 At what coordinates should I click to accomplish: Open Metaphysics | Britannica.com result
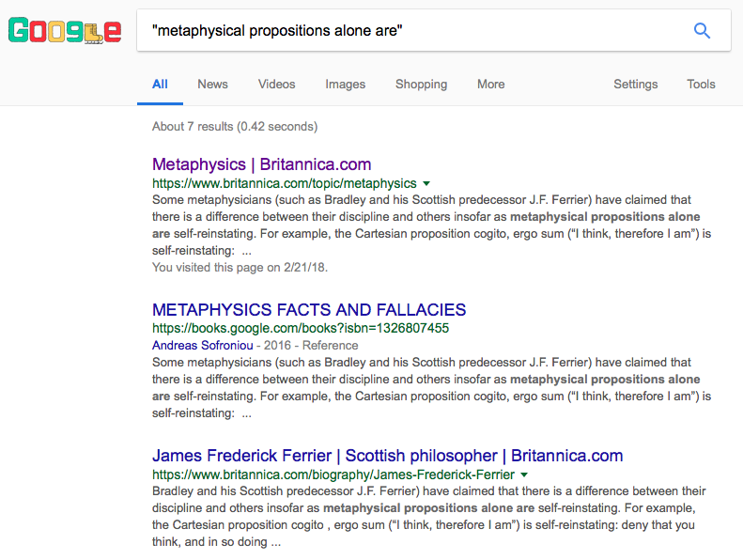click(x=261, y=164)
